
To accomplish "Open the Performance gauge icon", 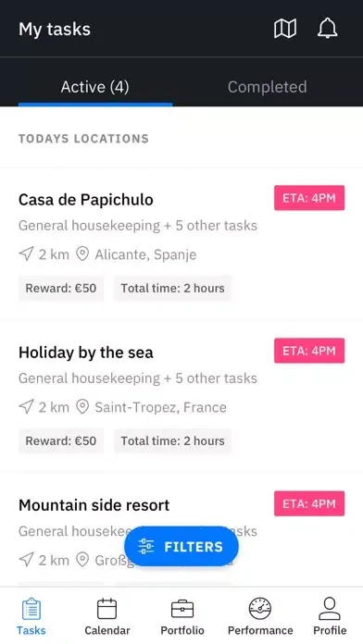I will [x=260, y=609].
